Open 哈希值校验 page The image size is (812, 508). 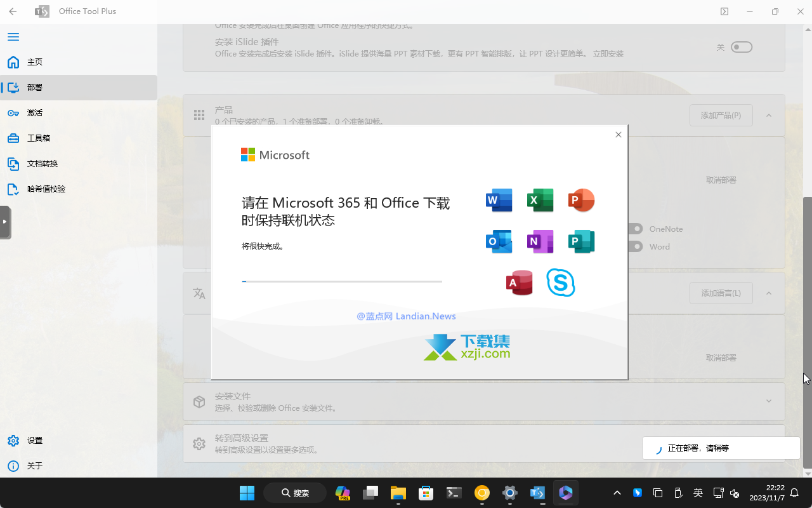point(79,189)
